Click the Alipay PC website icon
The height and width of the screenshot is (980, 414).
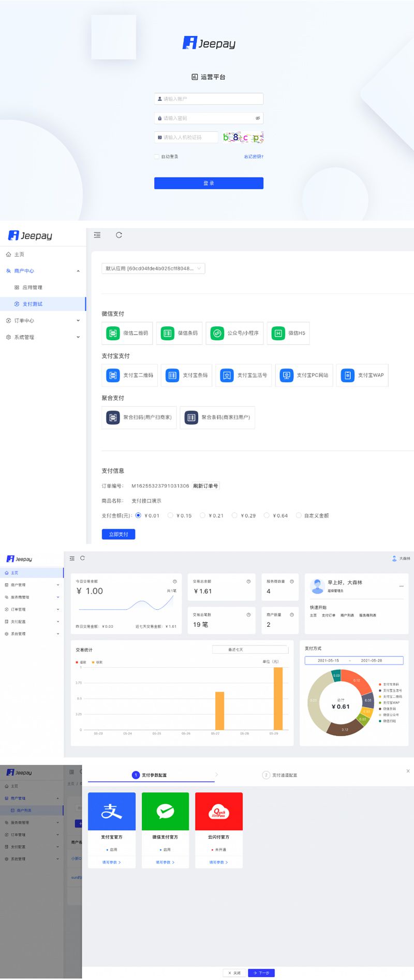click(x=286, y=375)
